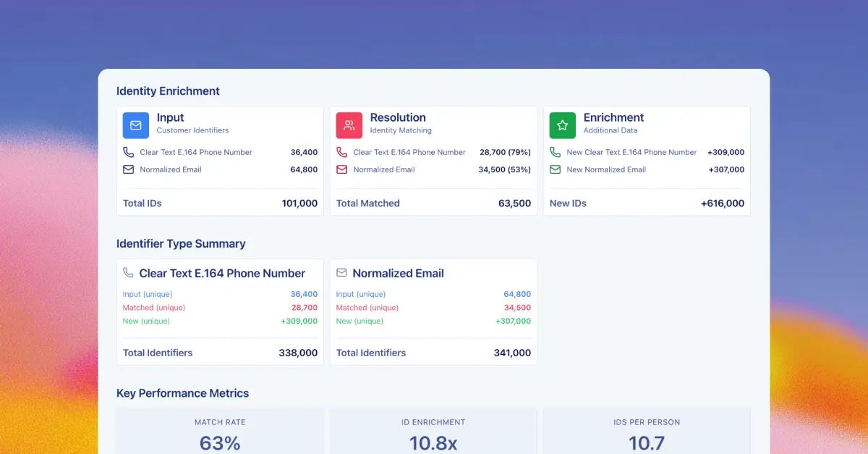
Task: Click the blue envelope icon on the Input card
Action: pos(136,125)
